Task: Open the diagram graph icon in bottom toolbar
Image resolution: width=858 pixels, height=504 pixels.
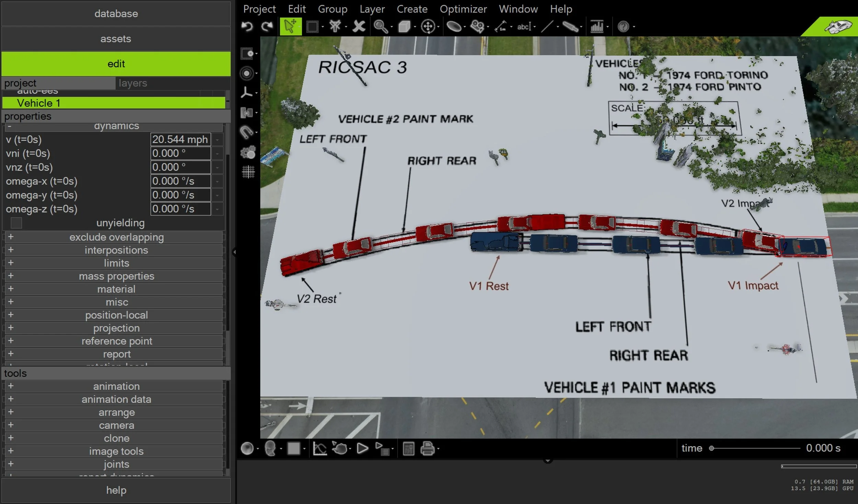Action: tap(320, 448)
